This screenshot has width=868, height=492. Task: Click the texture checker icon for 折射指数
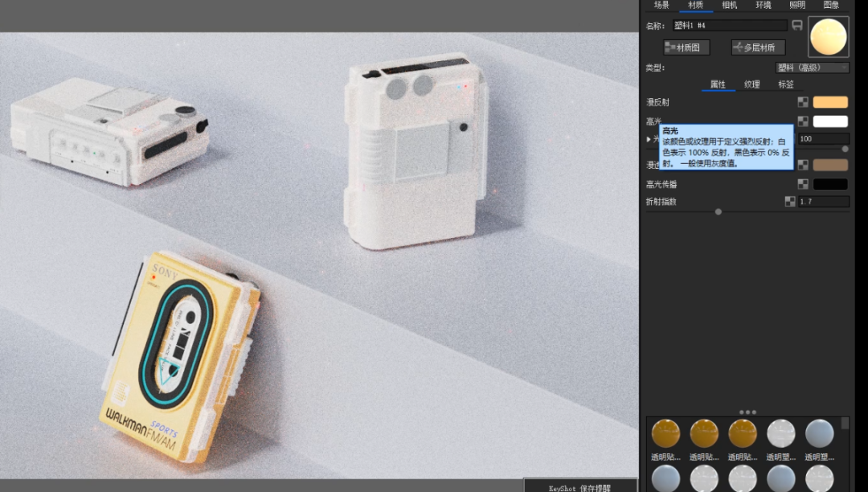point(790,202)
